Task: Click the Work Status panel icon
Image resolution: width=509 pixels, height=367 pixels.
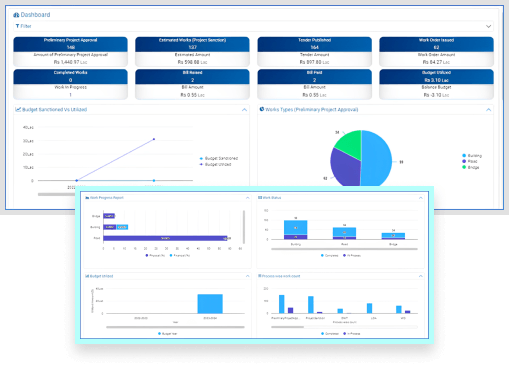Action: 260,198
